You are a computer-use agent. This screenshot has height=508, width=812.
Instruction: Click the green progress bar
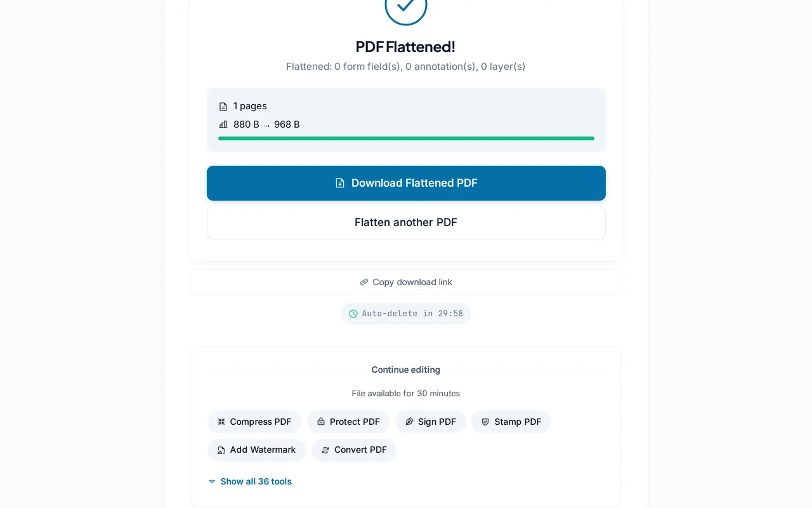tap(406, 138)
